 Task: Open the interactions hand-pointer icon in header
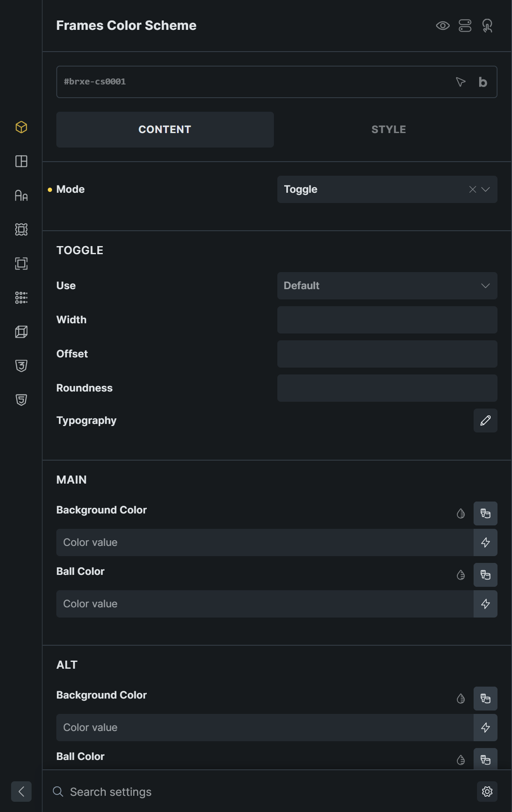click(487, 26)
